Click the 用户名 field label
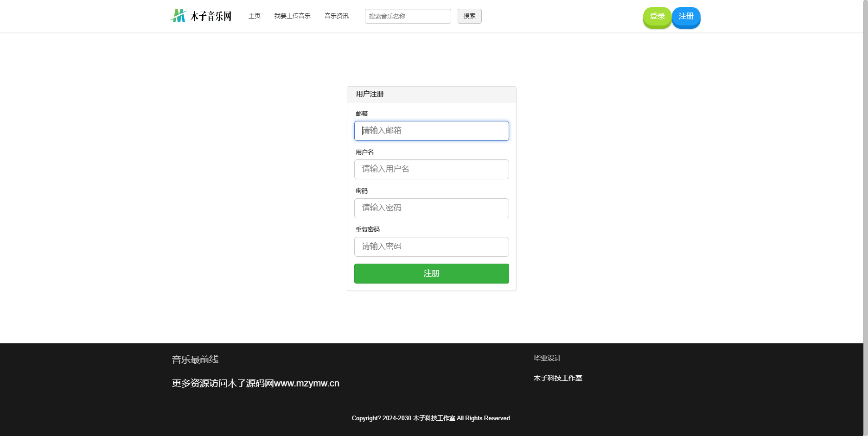Viewport: 868px width, 436px height. pyautogui.click(x=365, y=152)
